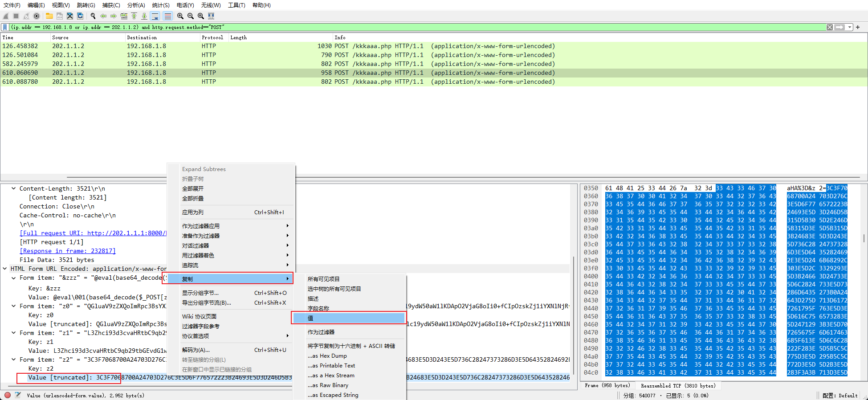Click the resize columns icon

211,16
